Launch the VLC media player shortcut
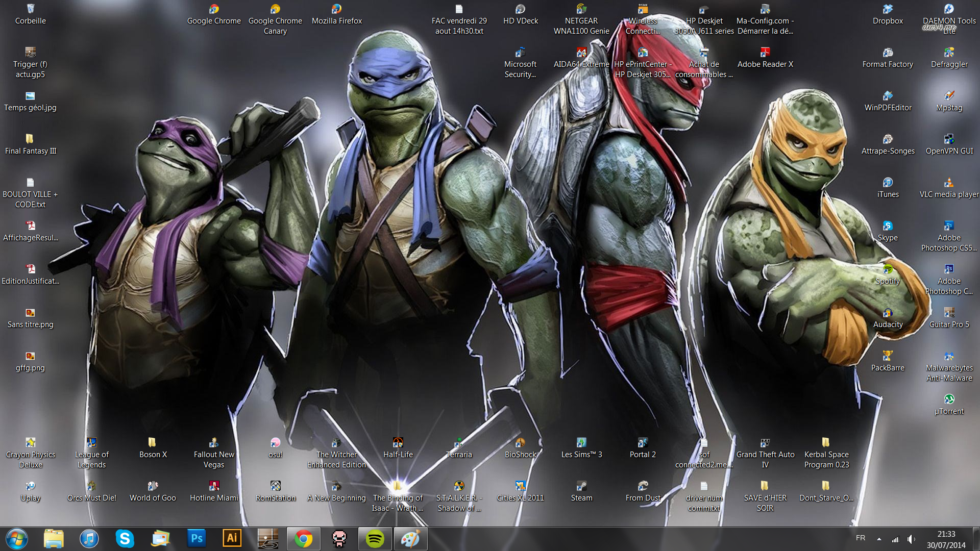 point(949,188)
